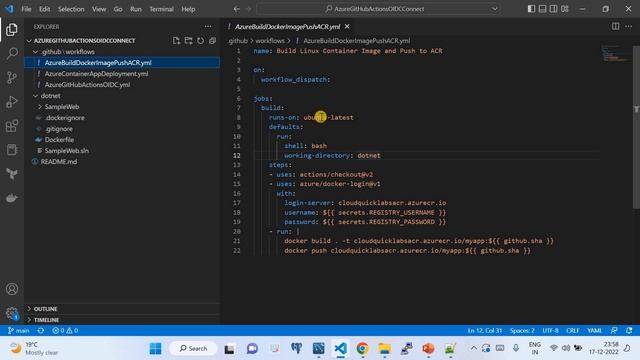
Task: Toggle the bottom panel layout icon
Action: tap(542, 9)
